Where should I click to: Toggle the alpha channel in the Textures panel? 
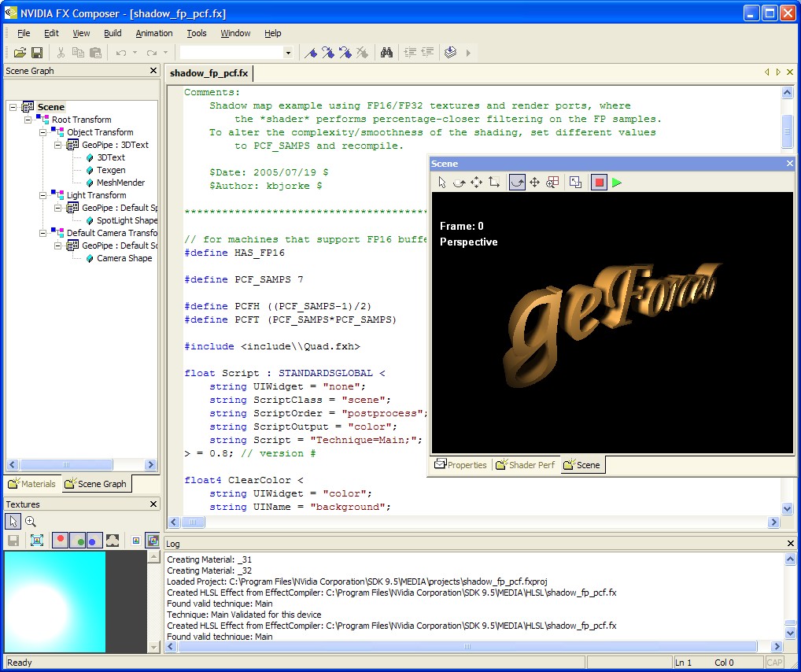(113, 540)
